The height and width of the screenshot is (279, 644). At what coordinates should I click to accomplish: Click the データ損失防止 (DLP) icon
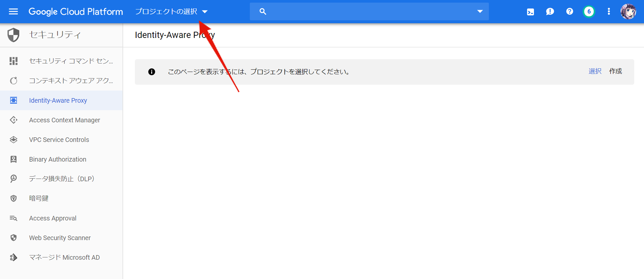13,179
